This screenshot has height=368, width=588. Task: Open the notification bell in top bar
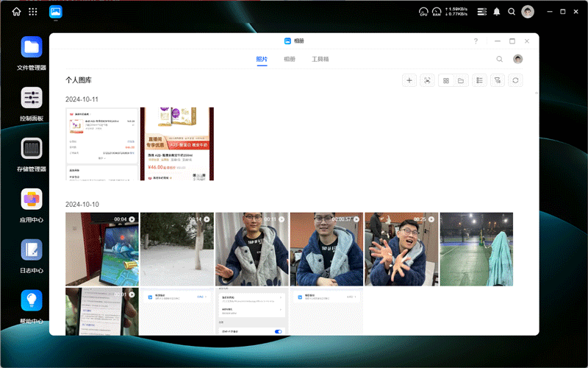tap(497, 12)
